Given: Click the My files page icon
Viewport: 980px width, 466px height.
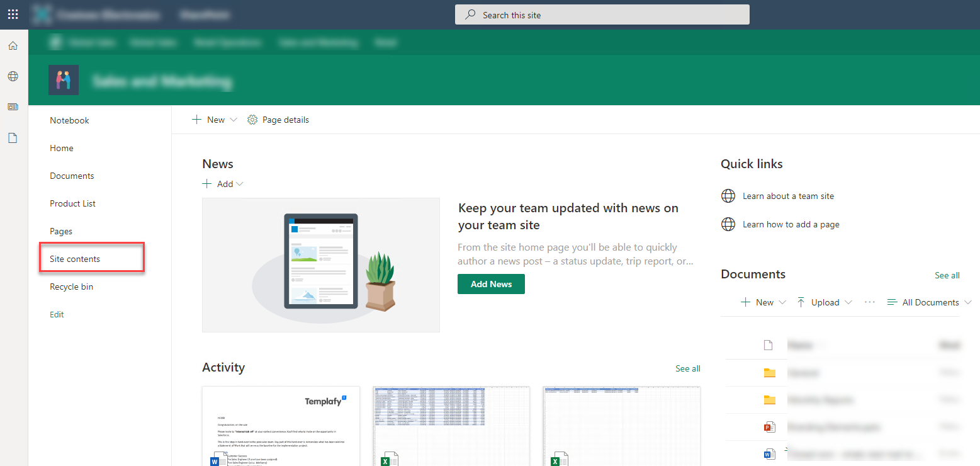Looking at the screenshot, I should click(x=13, y=138).
